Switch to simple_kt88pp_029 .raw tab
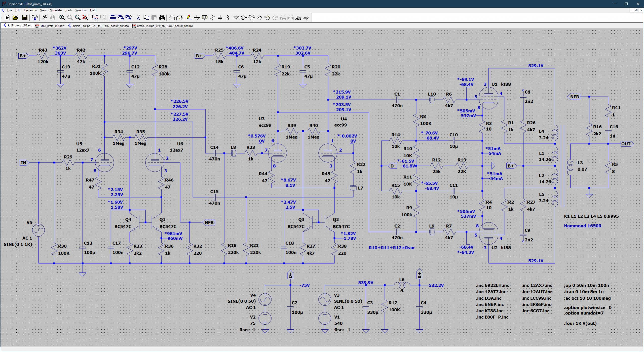The image size is (644, 352). [162, 26]
